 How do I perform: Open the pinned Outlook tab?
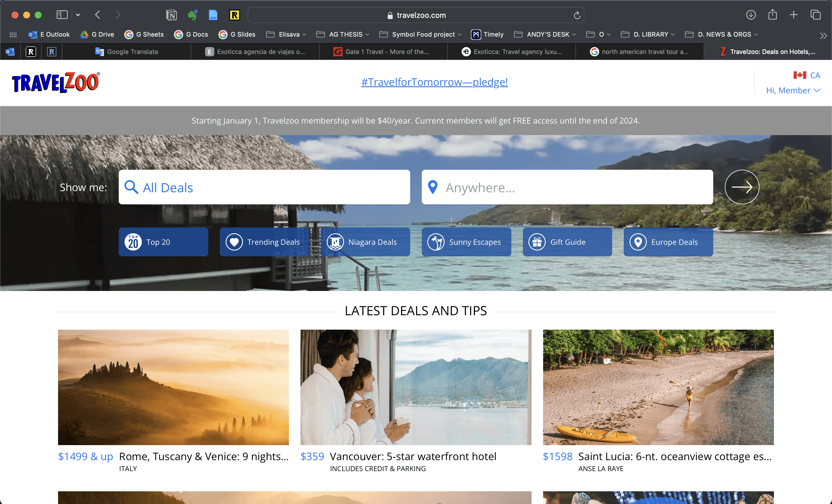pyautogui.click(x=10, y=52)
